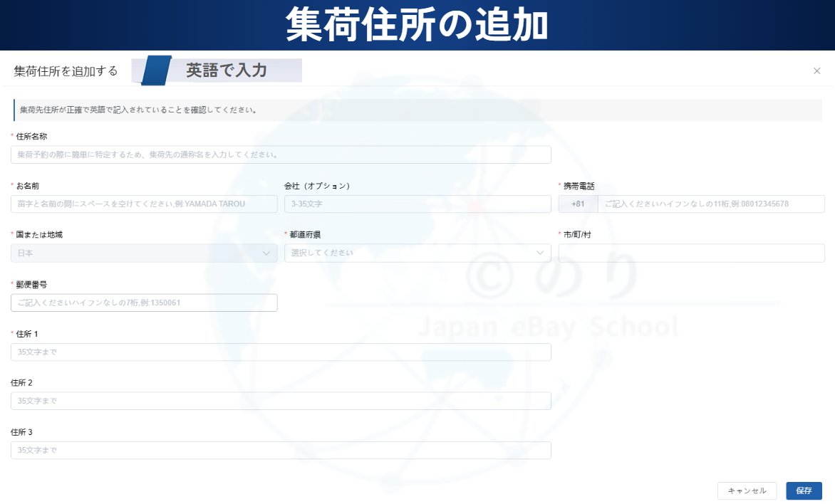The image size is (835, 504).
Task: Click the 英語で入力 banner label
Action: tap(227, 70)
